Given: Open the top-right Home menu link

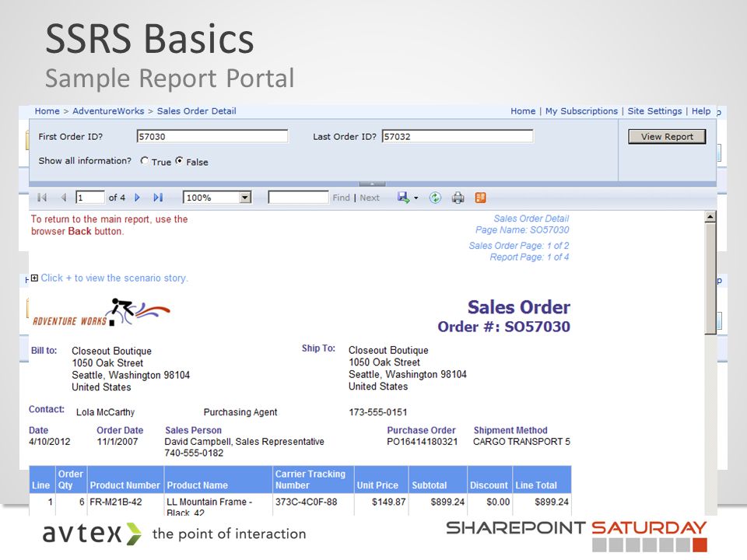Looking at the screenshot, I should pos(523,111).
